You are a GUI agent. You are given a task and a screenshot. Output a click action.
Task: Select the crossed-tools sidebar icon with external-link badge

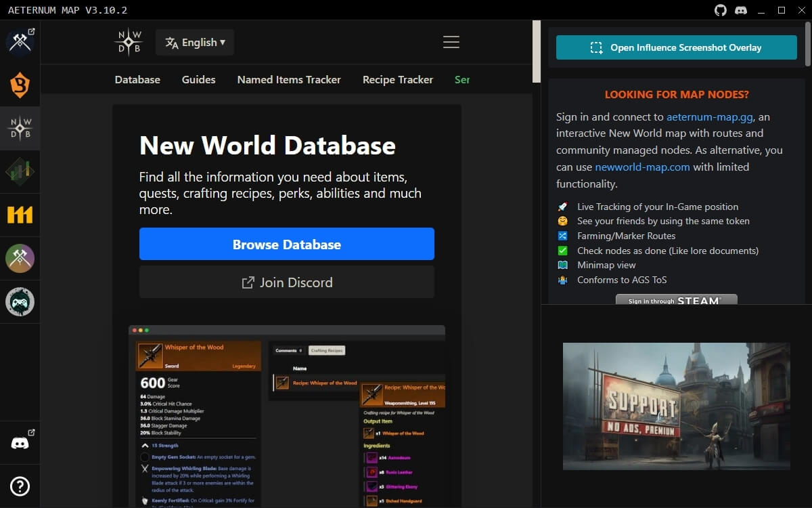(20, 42)
